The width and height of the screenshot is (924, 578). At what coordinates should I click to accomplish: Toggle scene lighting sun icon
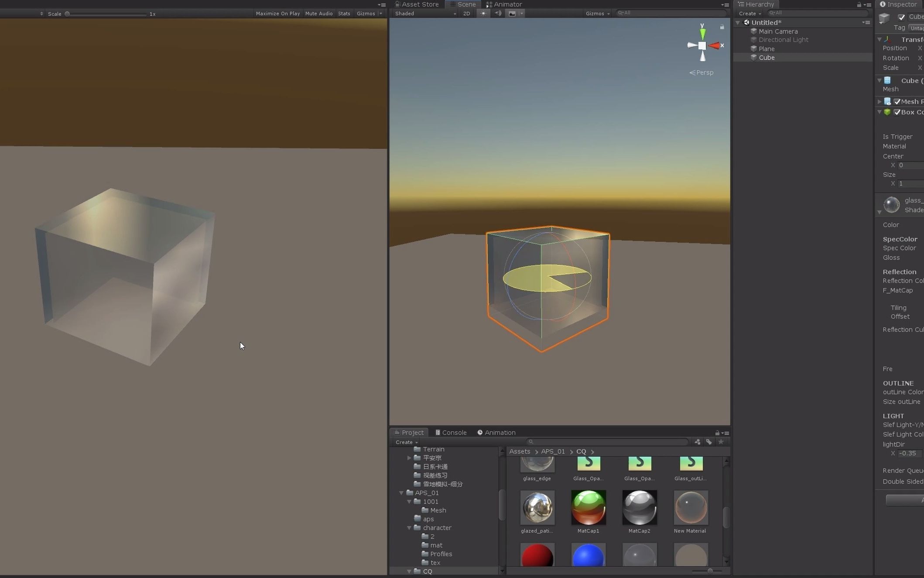pyautogui.click(x=483, y=14)
